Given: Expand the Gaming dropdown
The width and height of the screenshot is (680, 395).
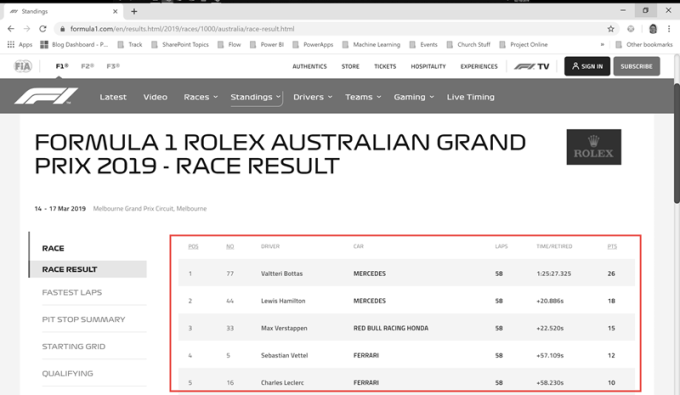Looking at the screenshot, I should [x=414, y=97].
